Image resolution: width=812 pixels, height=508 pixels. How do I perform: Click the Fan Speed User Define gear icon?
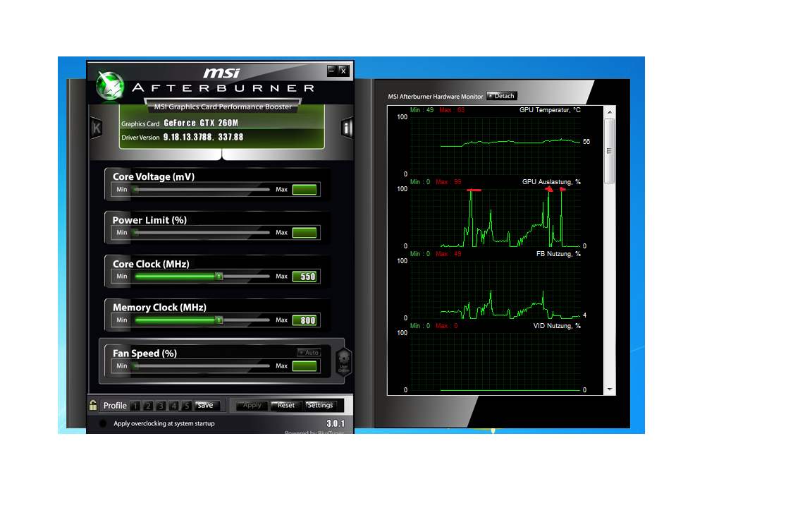point(343,361)
